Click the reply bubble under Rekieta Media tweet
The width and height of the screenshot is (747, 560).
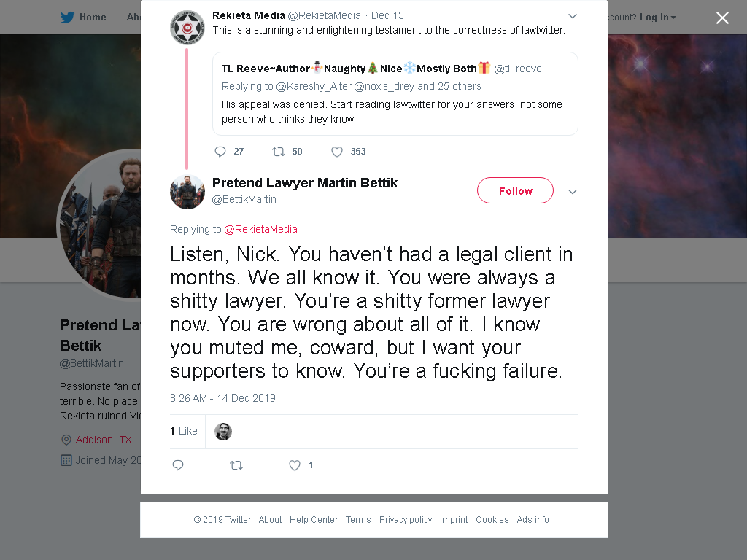220,152
